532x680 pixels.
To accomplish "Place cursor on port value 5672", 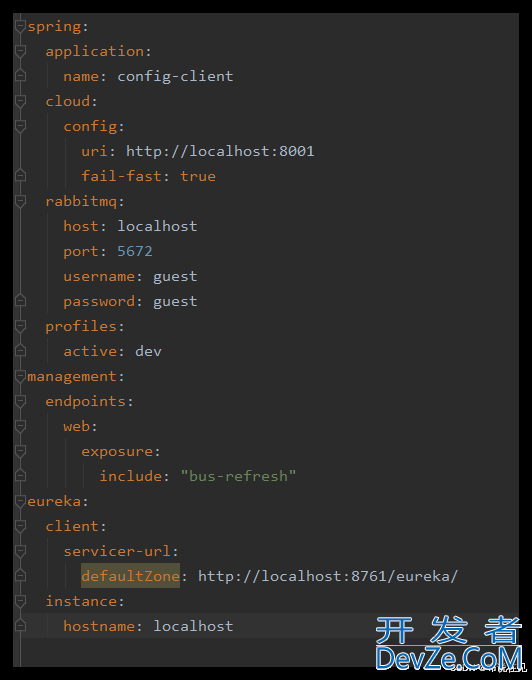I will point(135,252).
